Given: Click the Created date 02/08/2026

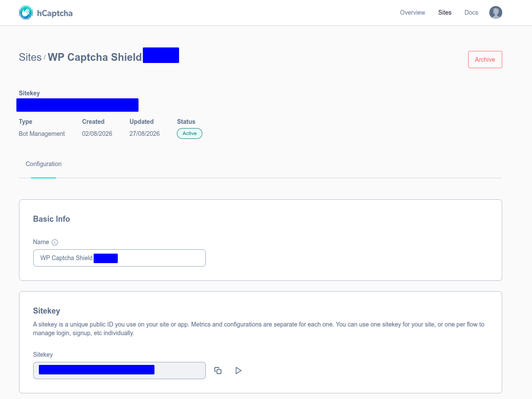Looking at the screenshot, I should 97,134.
